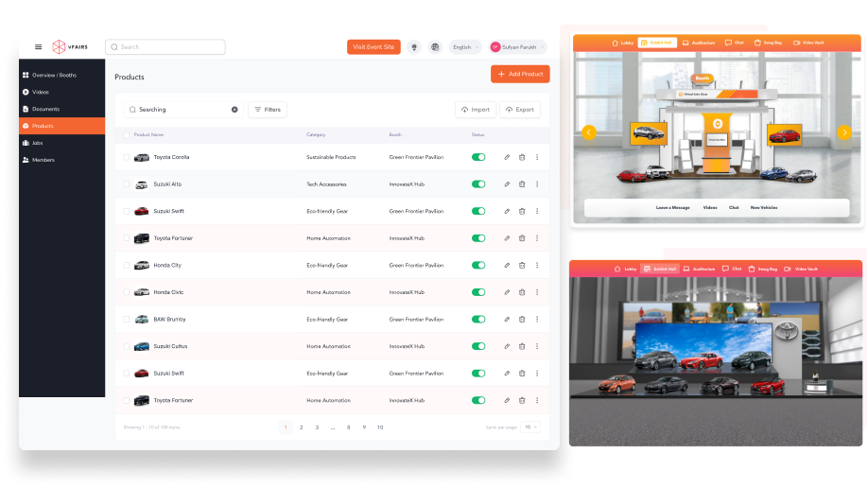Open Jobs in sidebar
This screenshot has width=868, height=488.
(x=61, y=143)
